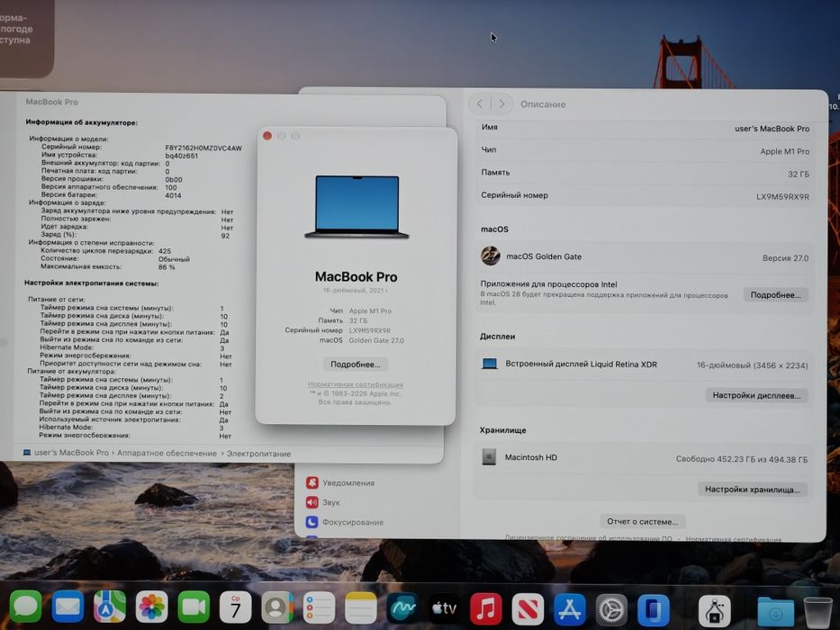
Task: Launch Reminders from the Dock
Action: coord(319,607)
